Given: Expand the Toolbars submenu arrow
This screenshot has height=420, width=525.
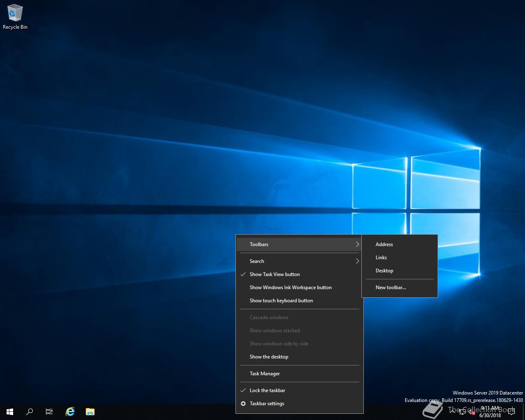Looking at the screenshot, I should coord(357,244).
